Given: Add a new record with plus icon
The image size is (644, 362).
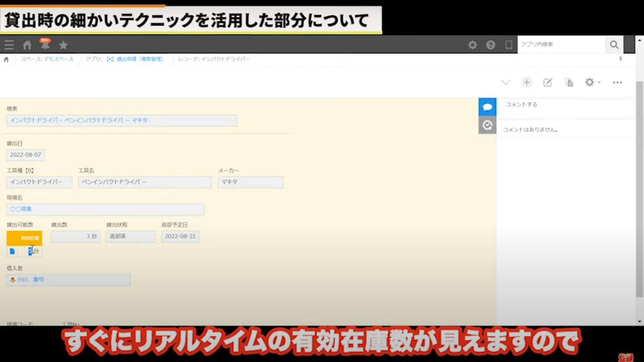Looking at the screenshot, I should [527, 83].
